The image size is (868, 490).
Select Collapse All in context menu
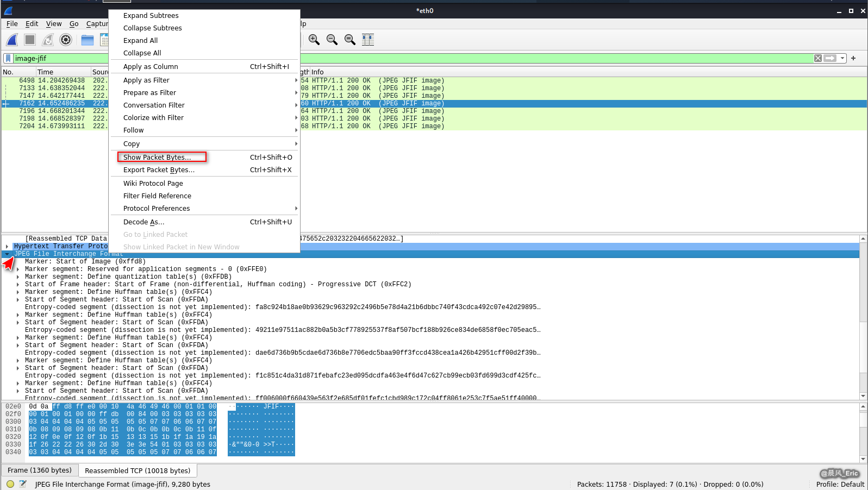coord(205,53)
